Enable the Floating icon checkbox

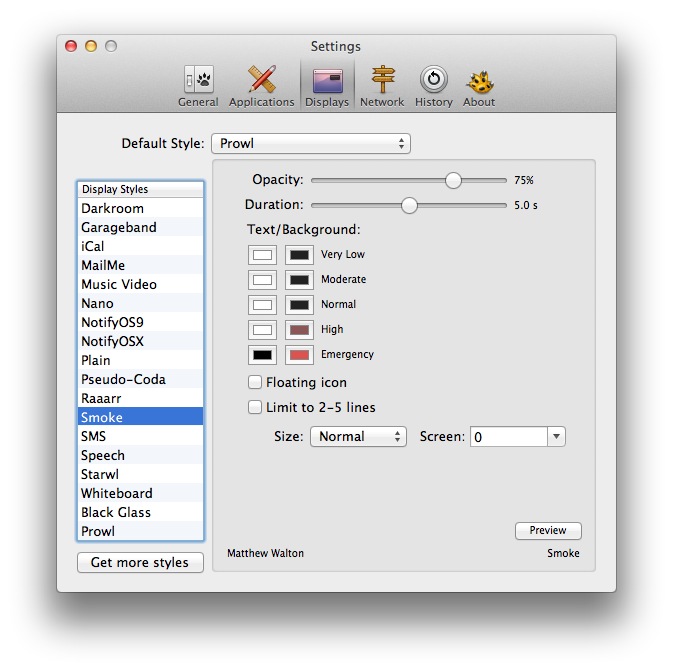(x=255, y=382)
